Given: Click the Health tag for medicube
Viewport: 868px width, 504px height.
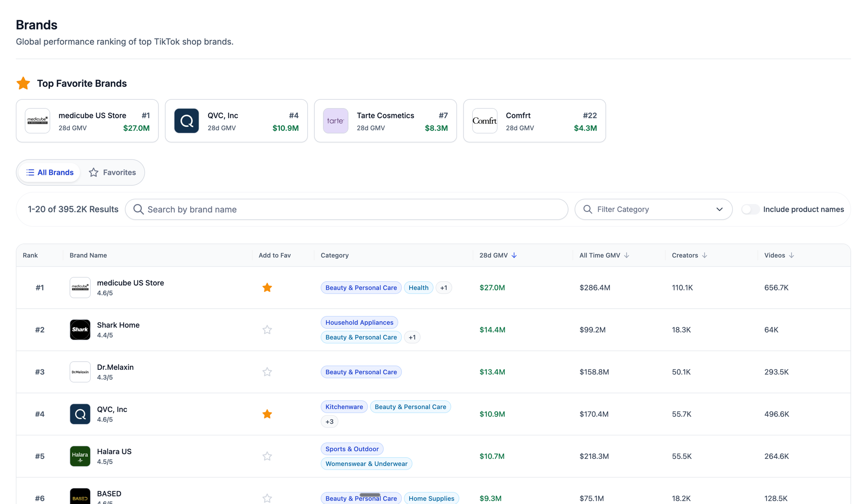Looking at the screenshot, I should (x=418, y=287).
